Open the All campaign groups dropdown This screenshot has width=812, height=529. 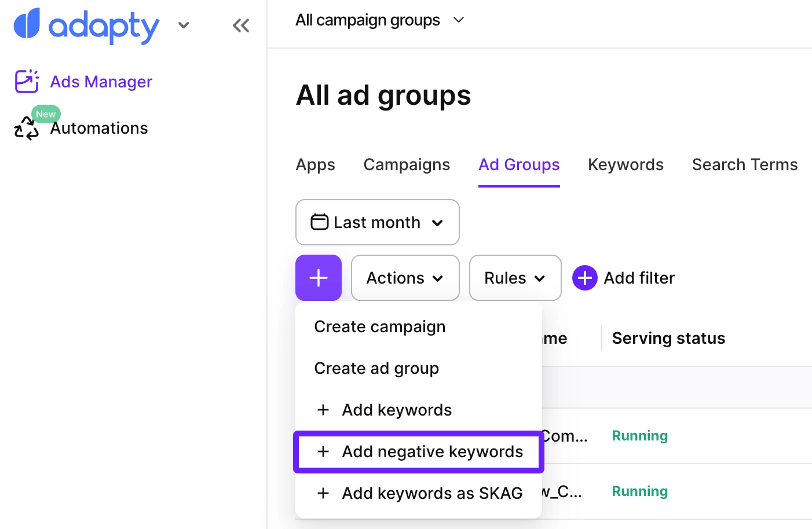click(x=379, y=20)
